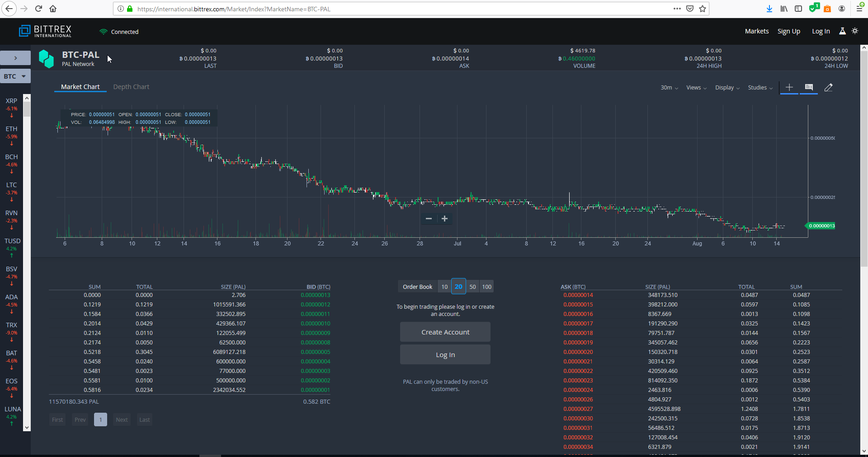Go to Next page of bids
Screen dimensions: 868x457
122,420
